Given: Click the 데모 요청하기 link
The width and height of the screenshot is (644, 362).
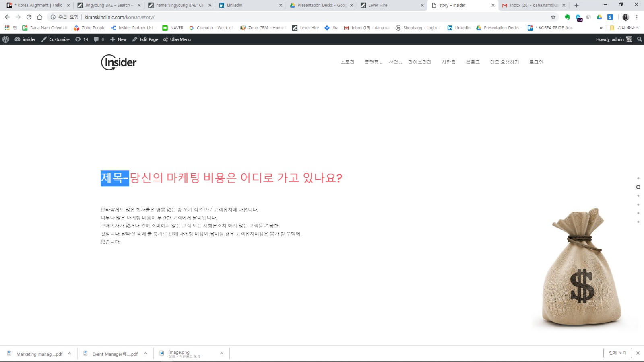Looking at the screenshot, I should pyautogui.click(x=504, y=62).
